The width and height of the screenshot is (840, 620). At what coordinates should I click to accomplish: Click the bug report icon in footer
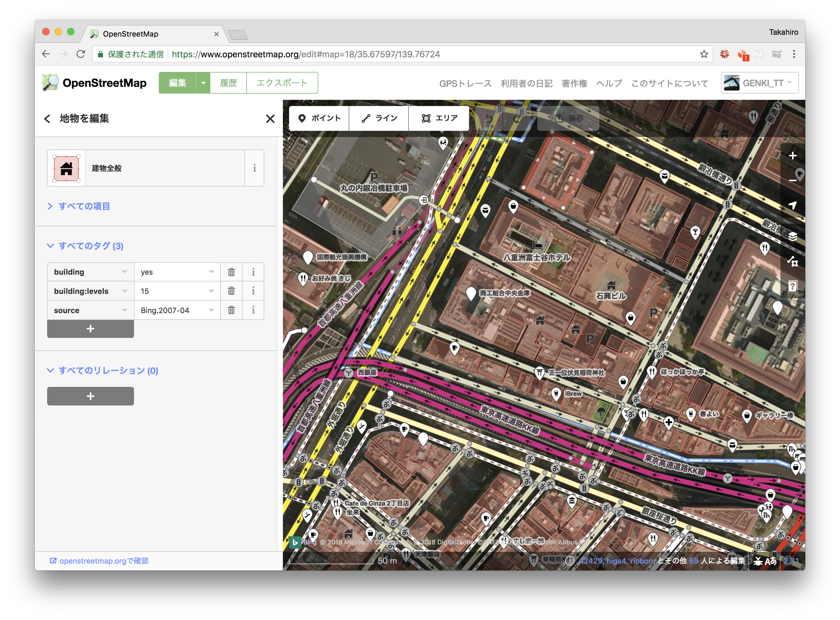point(758,561)
